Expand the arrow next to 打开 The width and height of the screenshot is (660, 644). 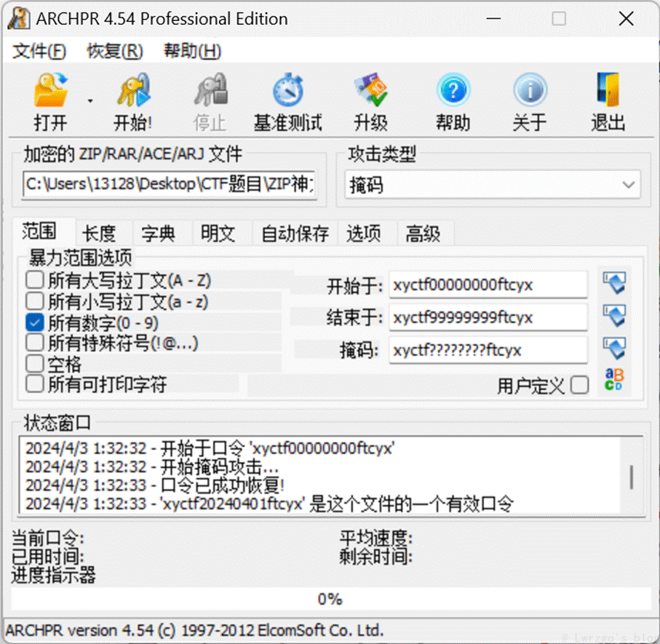90,100
